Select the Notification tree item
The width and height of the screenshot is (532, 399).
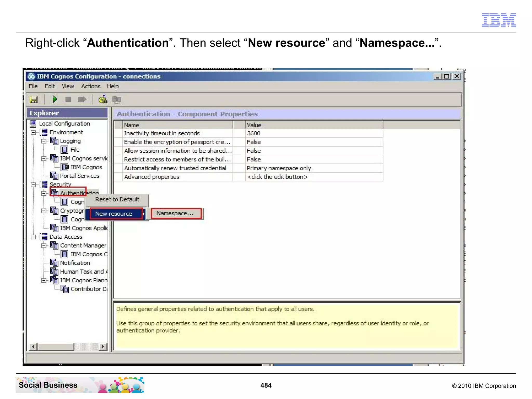click(x=75, y=263)
